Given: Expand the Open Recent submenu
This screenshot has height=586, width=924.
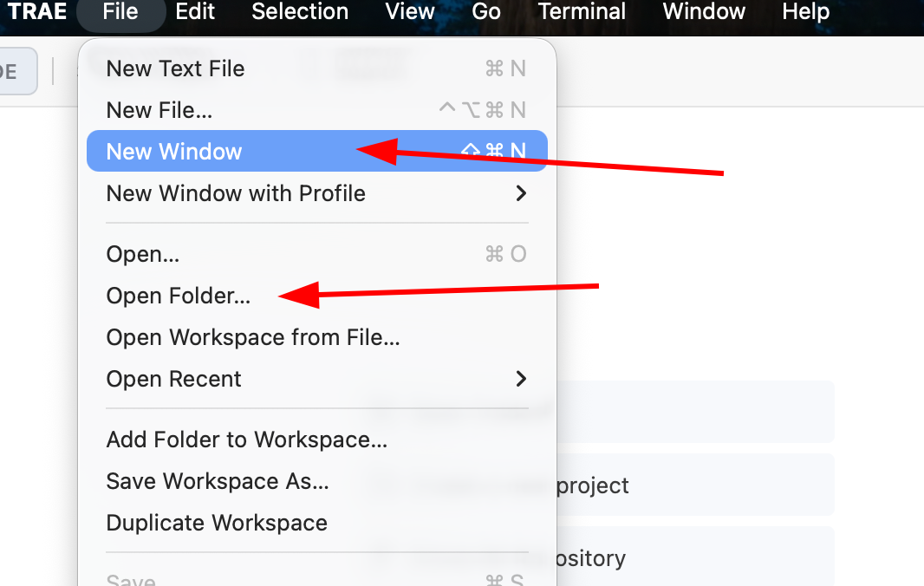Looking at the screenshot, I should (173, 379).
